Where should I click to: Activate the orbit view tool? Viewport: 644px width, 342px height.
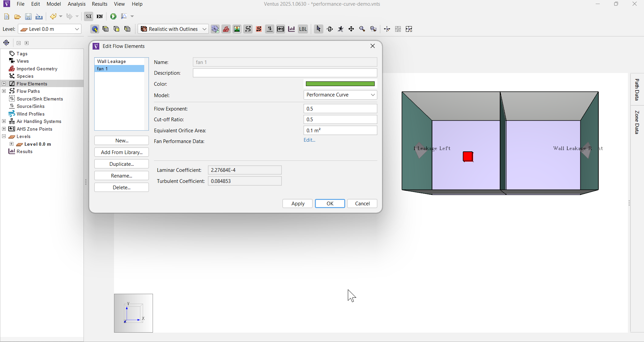330,29
